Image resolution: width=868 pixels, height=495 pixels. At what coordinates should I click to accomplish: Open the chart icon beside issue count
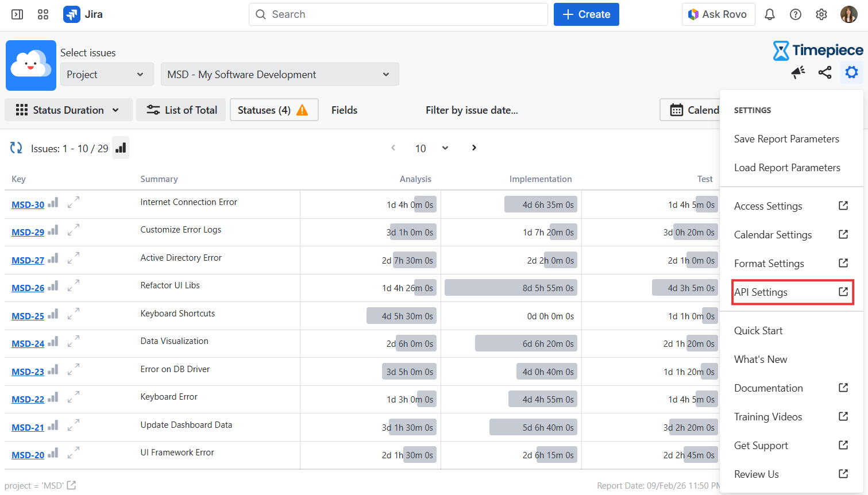(121, 148)
